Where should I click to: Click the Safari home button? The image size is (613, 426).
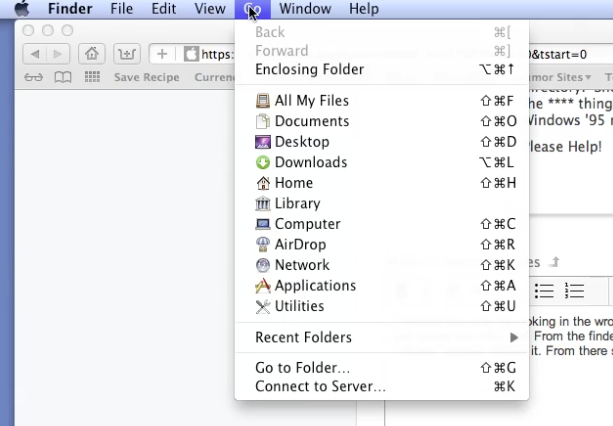(x=91, y=54)
